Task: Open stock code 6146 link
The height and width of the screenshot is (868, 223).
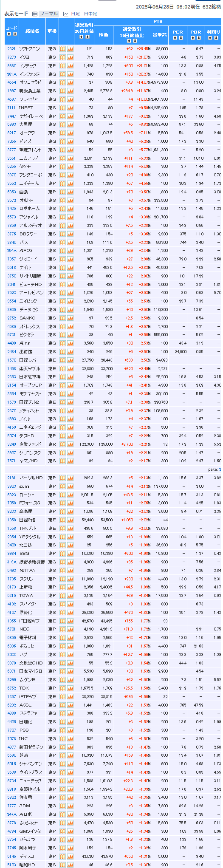Action: pos(11,856)
